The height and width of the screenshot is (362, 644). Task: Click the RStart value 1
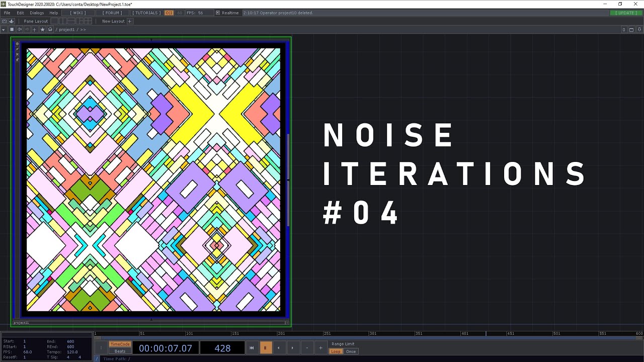click(24, 347)
